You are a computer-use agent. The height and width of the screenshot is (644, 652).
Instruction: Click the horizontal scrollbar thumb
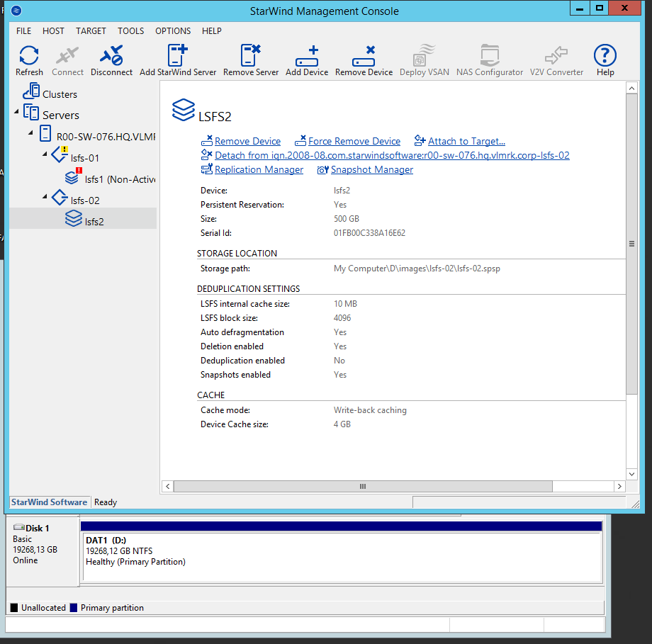pos(363,487)
